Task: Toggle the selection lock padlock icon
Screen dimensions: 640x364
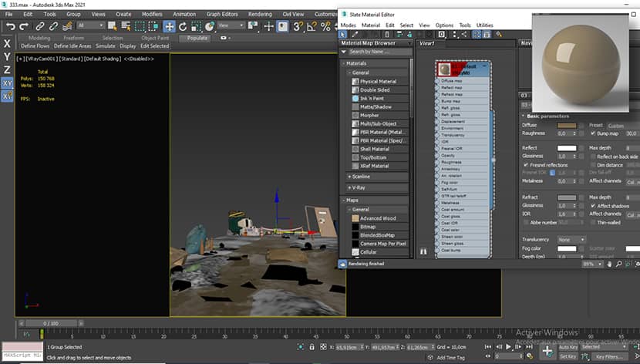Action: click(x=312, y=347)
